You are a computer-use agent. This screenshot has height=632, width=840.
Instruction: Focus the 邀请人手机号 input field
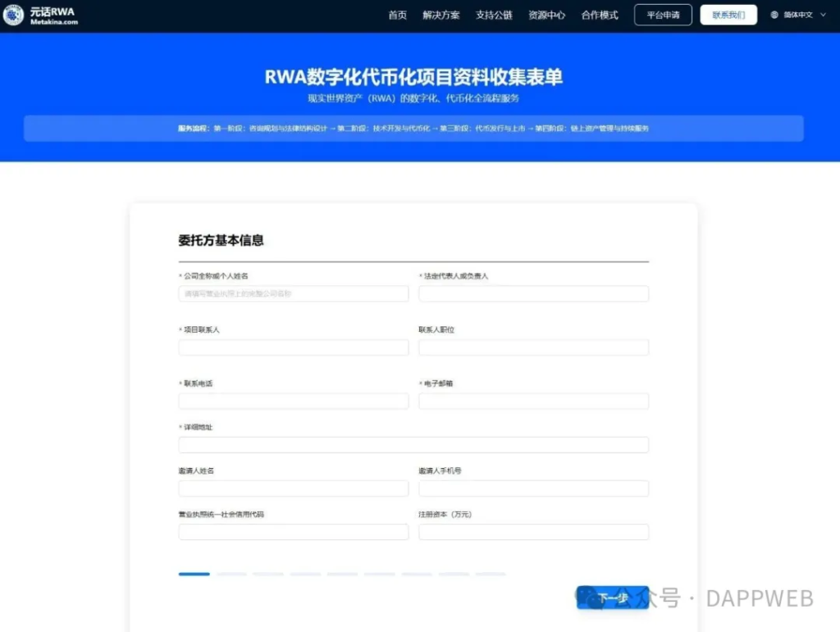[533, 488]
